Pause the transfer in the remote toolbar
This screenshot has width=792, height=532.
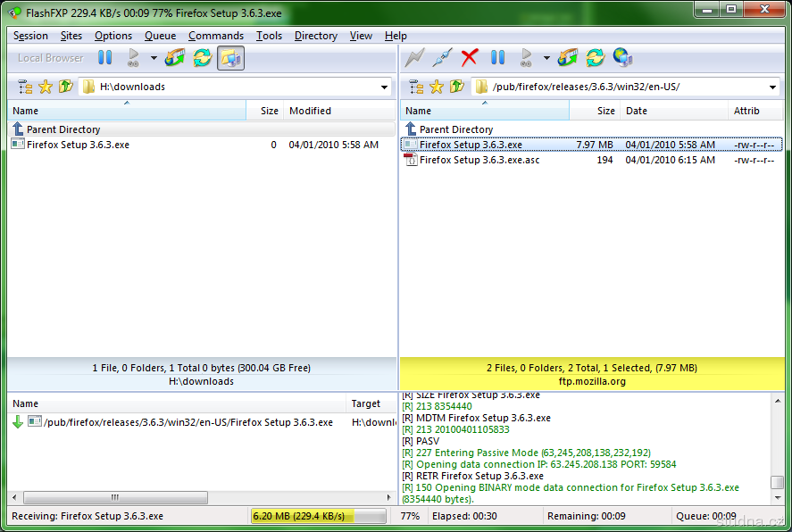click(x=498, y=58)
